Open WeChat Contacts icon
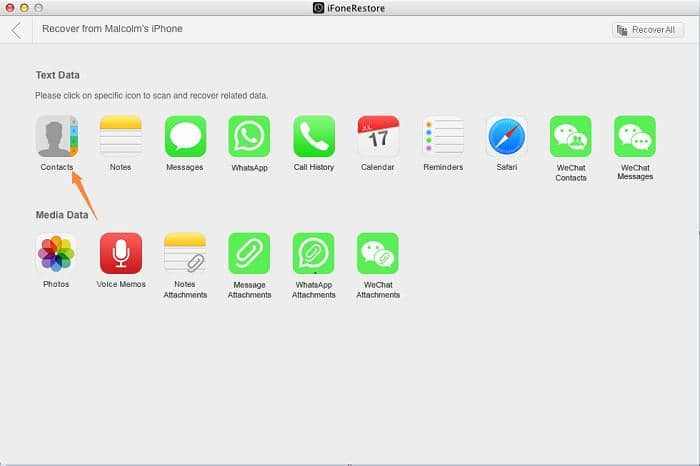 pyautogui.click(x=571, y=136)
